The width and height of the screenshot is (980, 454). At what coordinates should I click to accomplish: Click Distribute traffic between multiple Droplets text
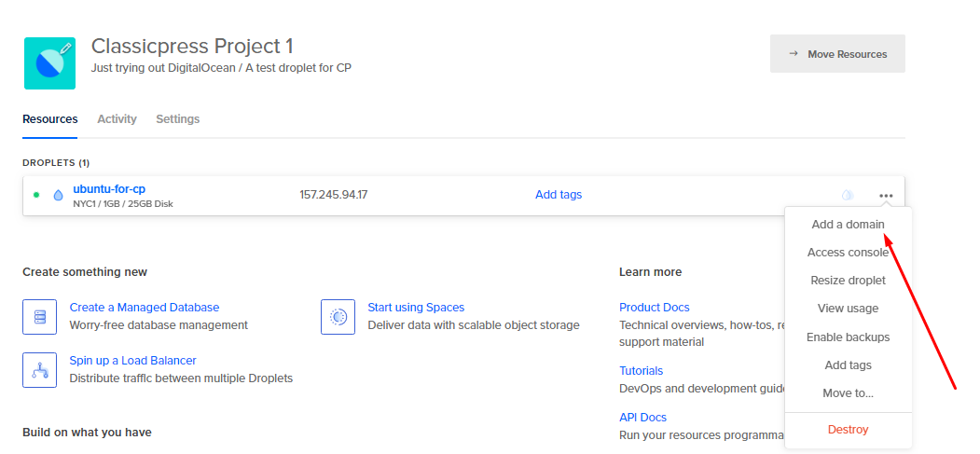click(x=181, y=378)
